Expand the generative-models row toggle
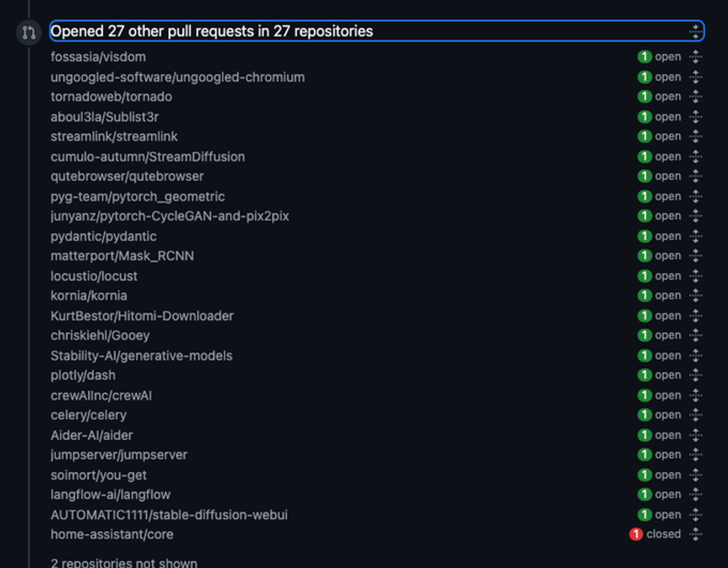 695,356
